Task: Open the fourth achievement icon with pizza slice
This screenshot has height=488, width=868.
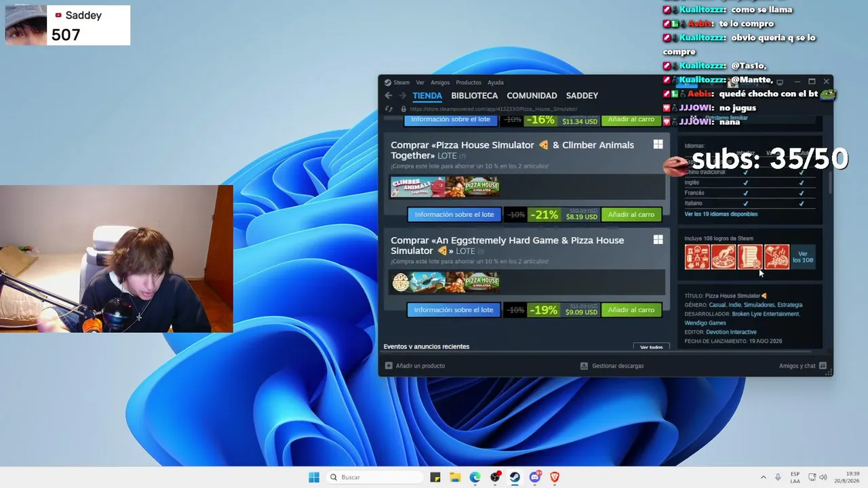Action: tap(776, 257)
